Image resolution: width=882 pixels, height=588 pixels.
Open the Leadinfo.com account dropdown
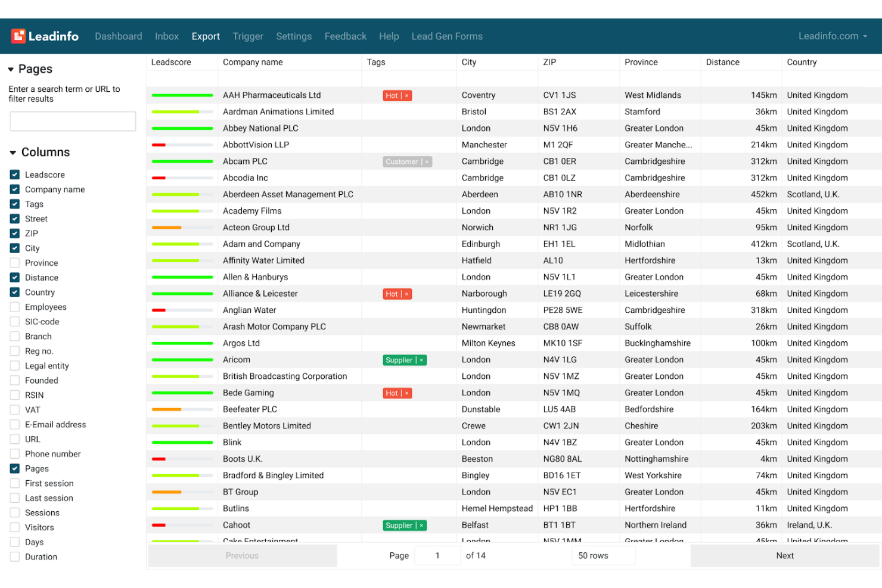(x=833, y=36)
